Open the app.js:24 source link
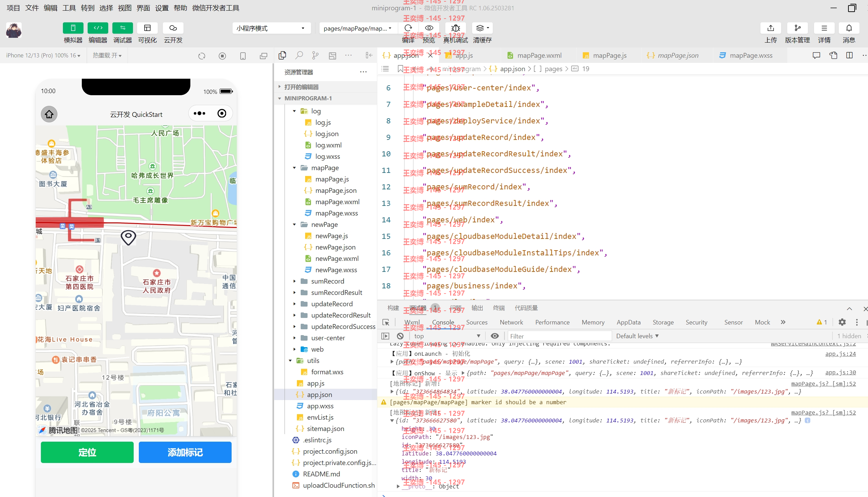Image resolution: width=868 pixels, height=497 pixels. click(841, 354)
